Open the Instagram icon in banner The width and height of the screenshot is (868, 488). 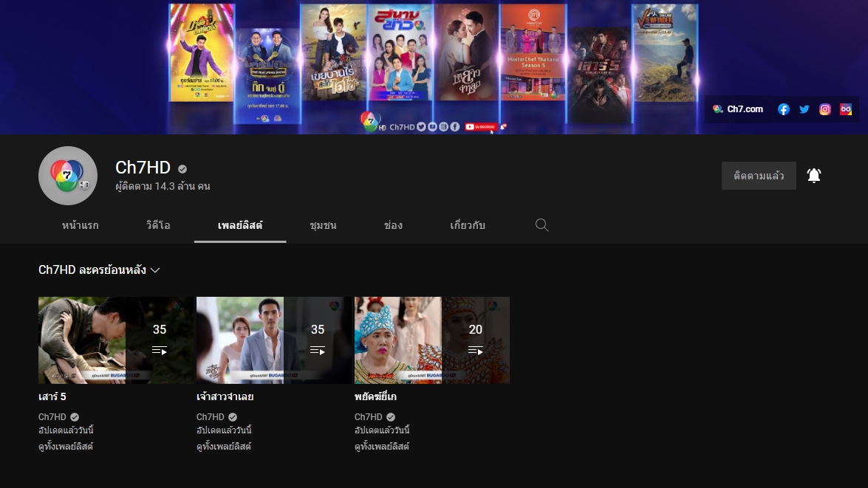[x=825, y=109]
